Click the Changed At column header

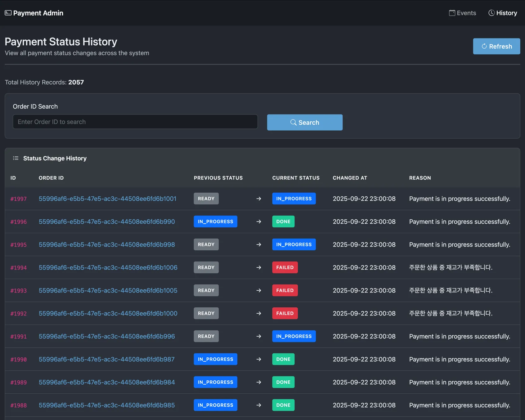pyautogui.click(x=350, y=178)
